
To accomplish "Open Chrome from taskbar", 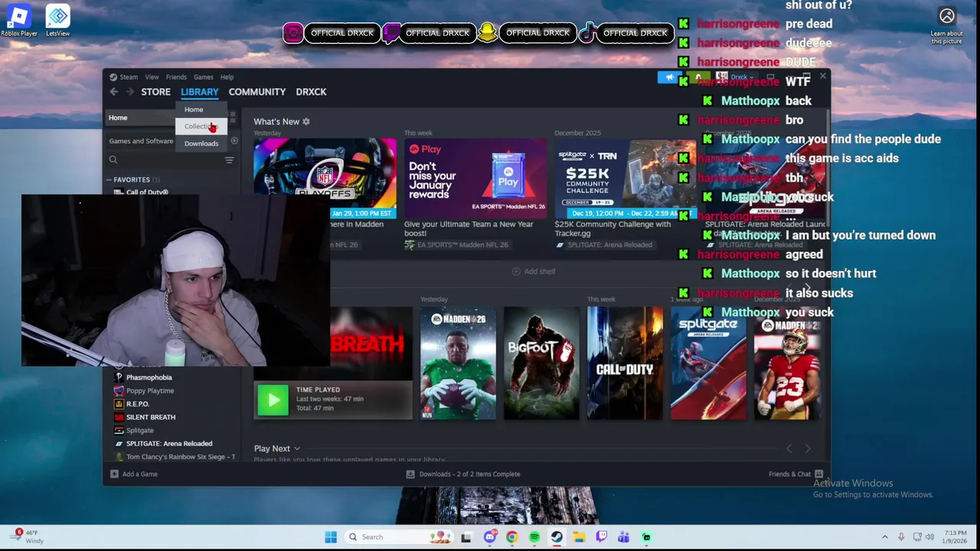I will 511,537.
